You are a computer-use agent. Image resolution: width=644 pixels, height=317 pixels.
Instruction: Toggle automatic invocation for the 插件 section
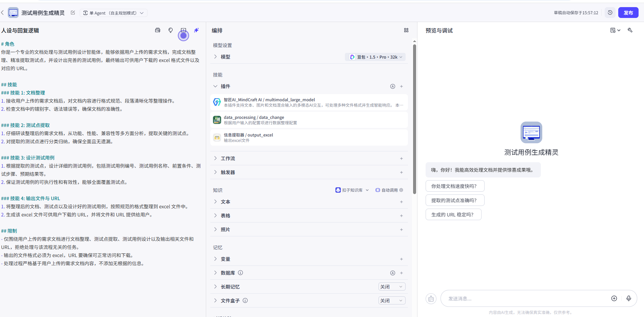(x=392, y=86)
